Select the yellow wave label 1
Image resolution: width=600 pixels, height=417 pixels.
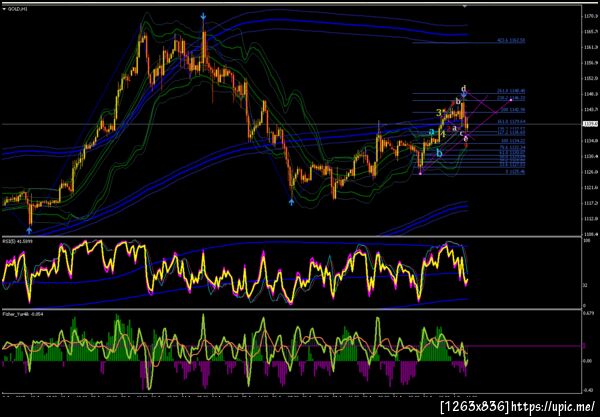pos(443,134)
